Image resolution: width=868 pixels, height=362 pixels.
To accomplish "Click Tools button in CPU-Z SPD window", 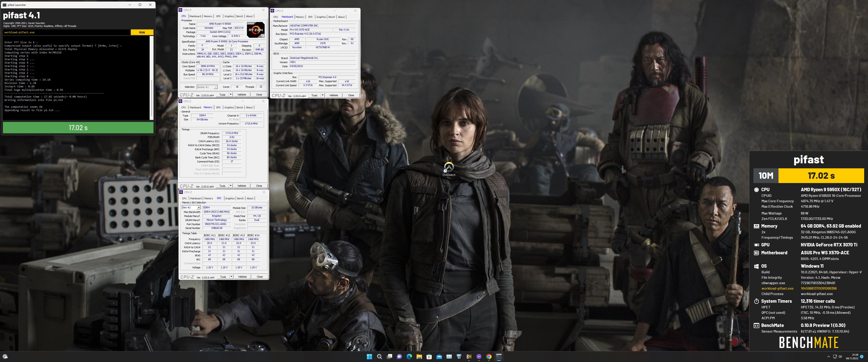I will 223,277.
